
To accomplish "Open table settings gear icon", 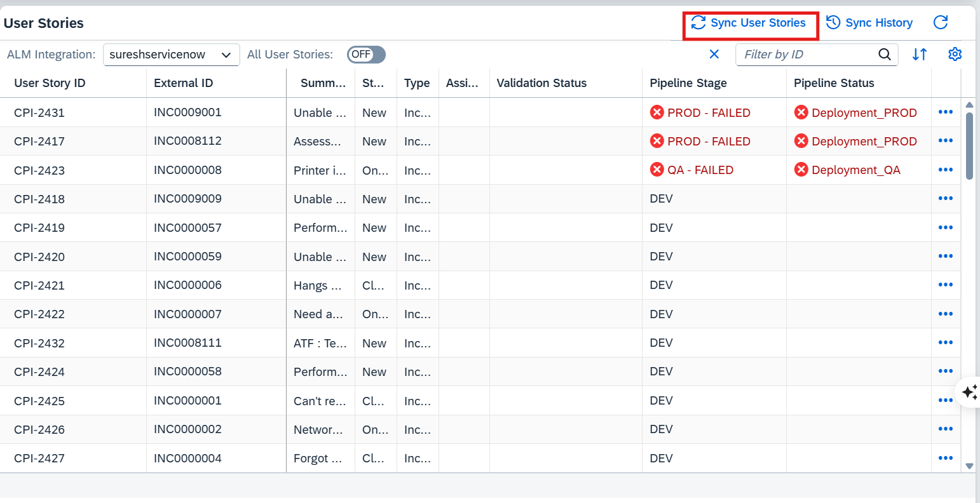I will tap(955, 55).
